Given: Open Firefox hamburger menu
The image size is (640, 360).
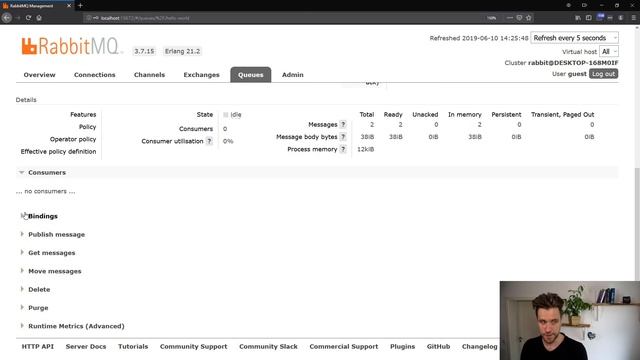Looking at the screenshot, I should pos(633,18).
